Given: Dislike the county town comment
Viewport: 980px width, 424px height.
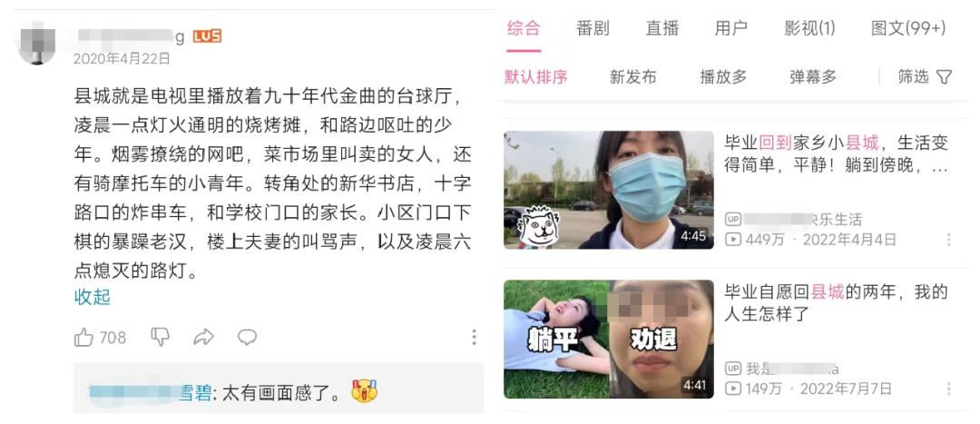Looking at the screenshot, I should (161, 338).
